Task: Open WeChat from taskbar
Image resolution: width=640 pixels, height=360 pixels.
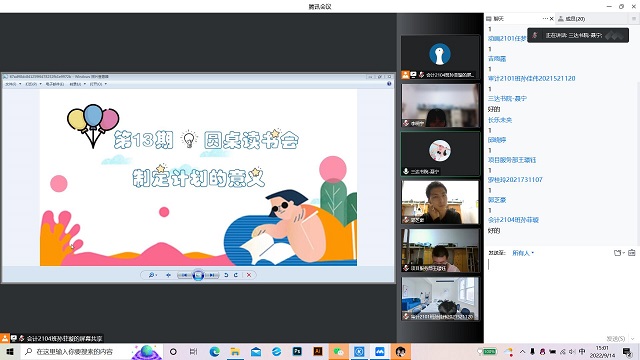Action: [338, 351]
